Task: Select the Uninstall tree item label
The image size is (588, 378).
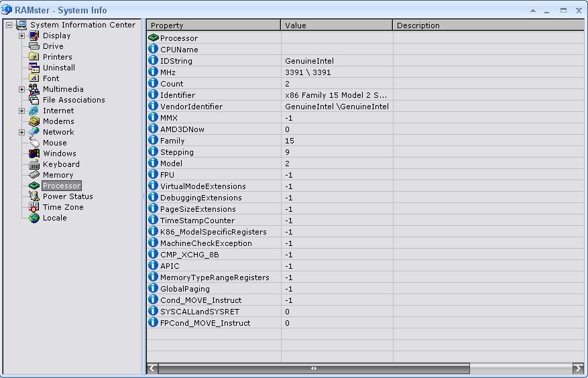Action: 59,68
